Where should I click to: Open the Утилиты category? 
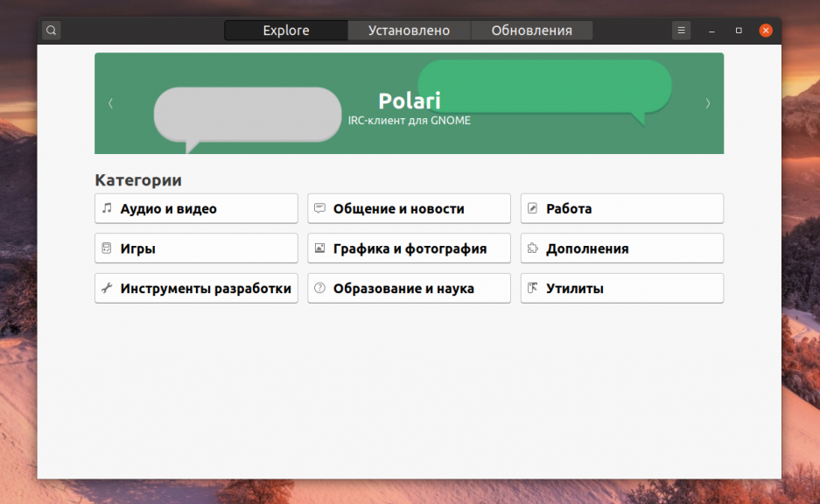621,288
